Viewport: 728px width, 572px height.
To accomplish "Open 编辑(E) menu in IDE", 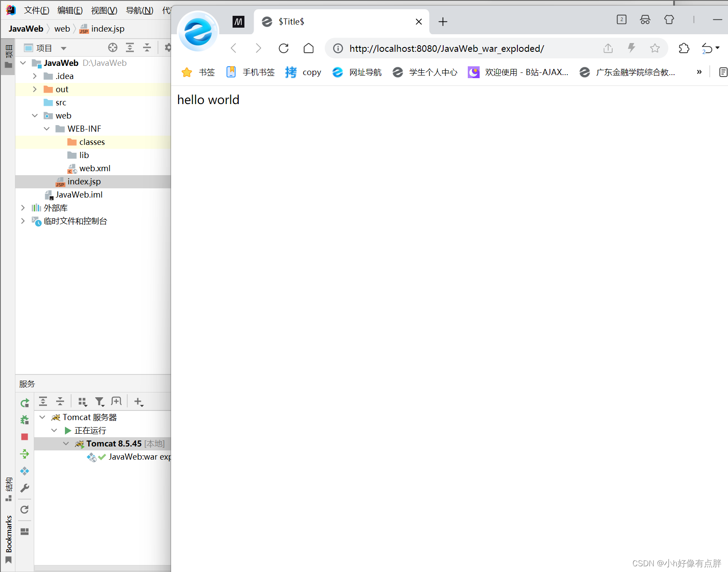I will tap(70, 10).
